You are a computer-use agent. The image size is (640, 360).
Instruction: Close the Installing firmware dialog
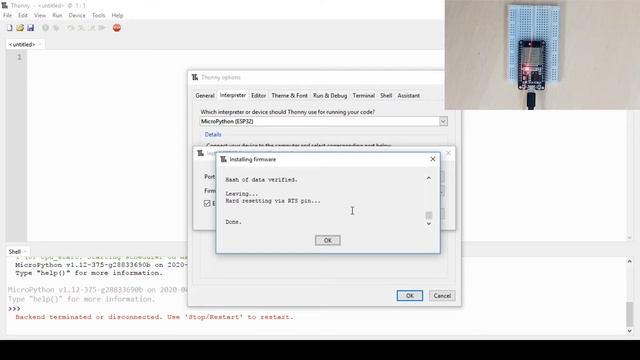(x=433, y=159)
